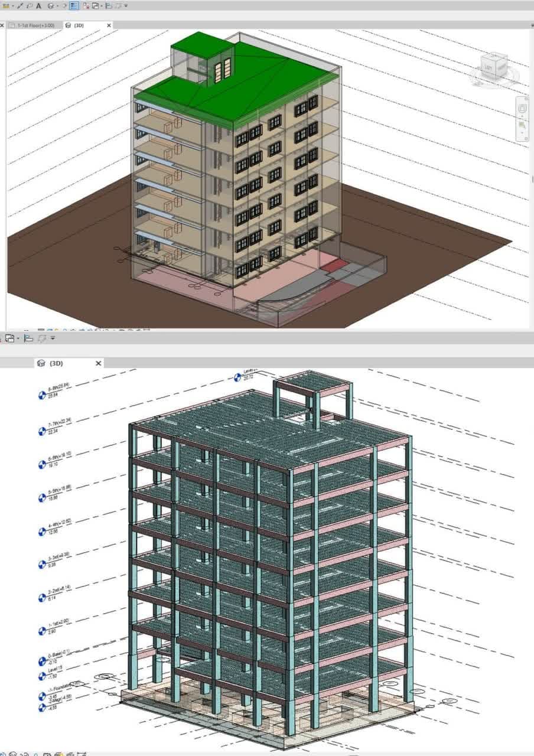Activate the Text tool (A) in the top toolbar
This screenshot has width=534, height=756.
pyautogui.click(x=38, y=6)
